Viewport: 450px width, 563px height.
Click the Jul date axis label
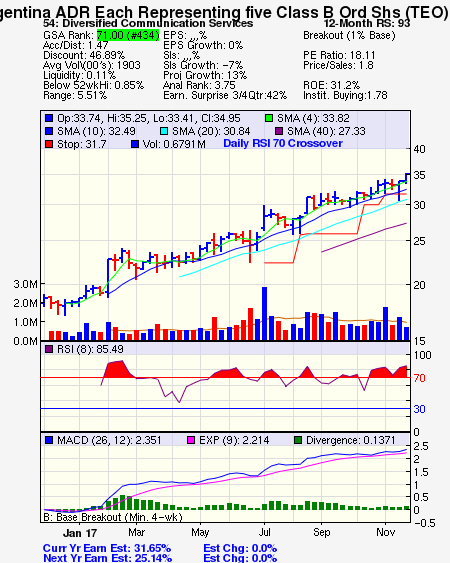265,532
